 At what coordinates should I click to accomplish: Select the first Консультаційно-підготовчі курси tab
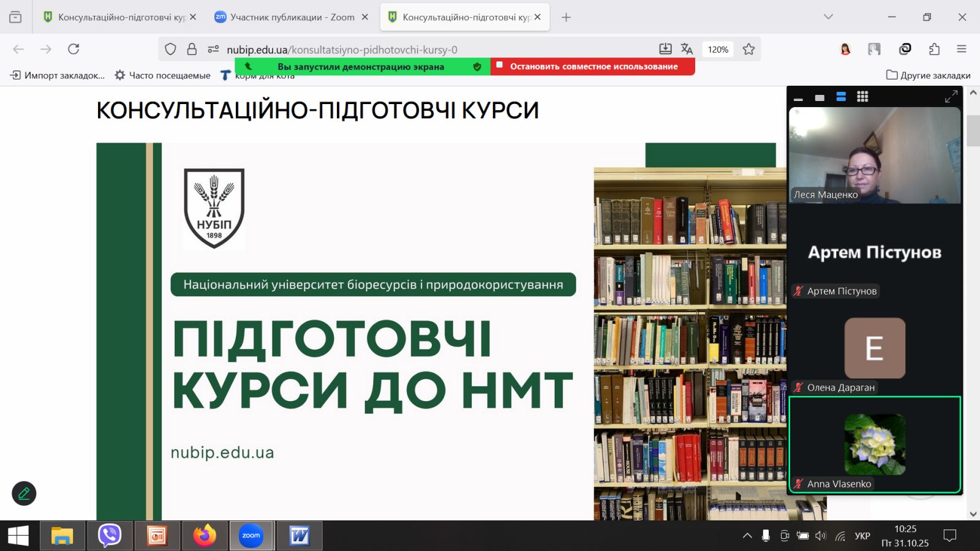(116, 17)
